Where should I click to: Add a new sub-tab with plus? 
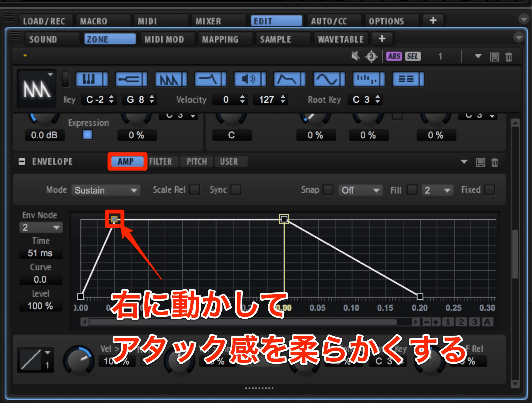tap(382, 39)
